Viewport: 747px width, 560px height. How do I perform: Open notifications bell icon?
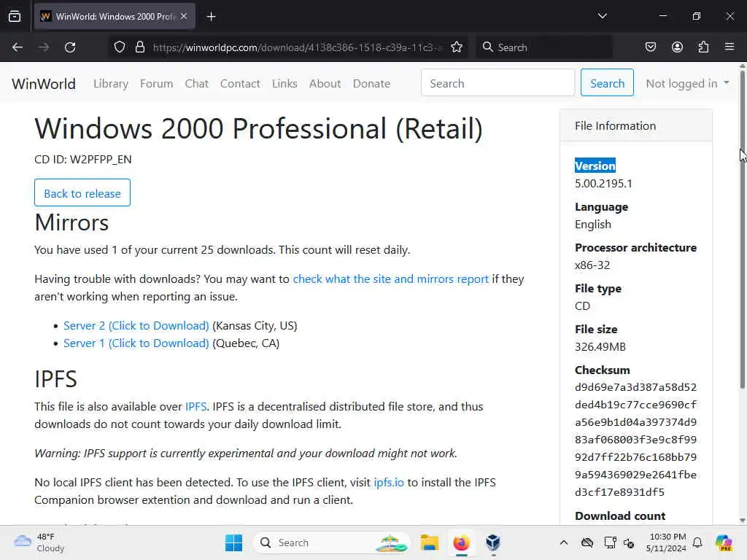coord(697,542)
